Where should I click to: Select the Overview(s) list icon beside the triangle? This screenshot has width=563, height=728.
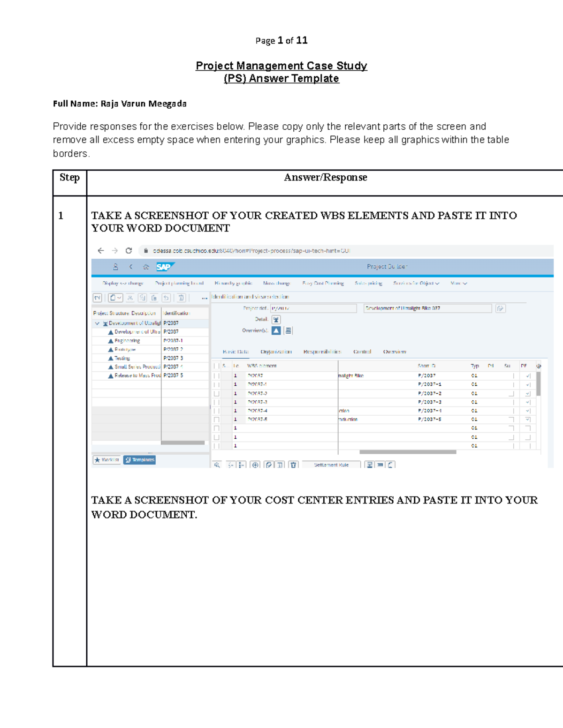click(x=288, y=330)
